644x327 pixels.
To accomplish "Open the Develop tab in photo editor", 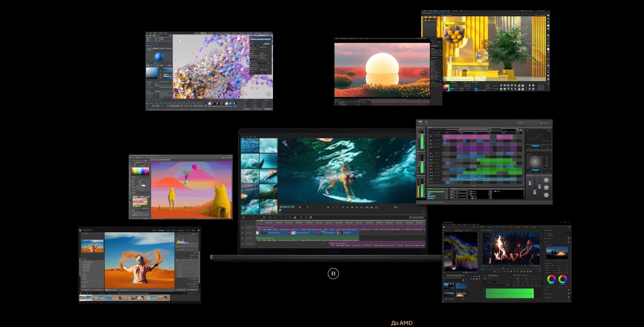I will click(x=161, y=231).
